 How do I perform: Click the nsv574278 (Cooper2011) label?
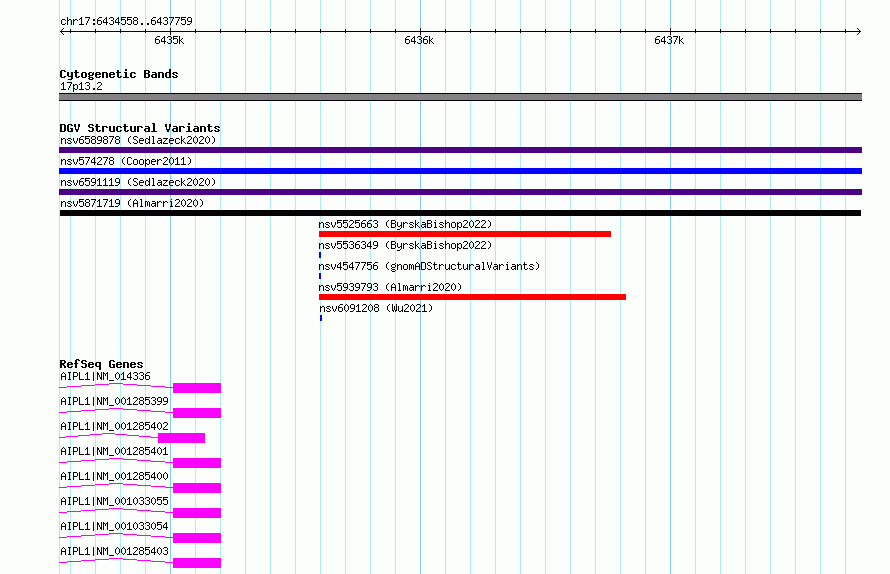[126, 161]
